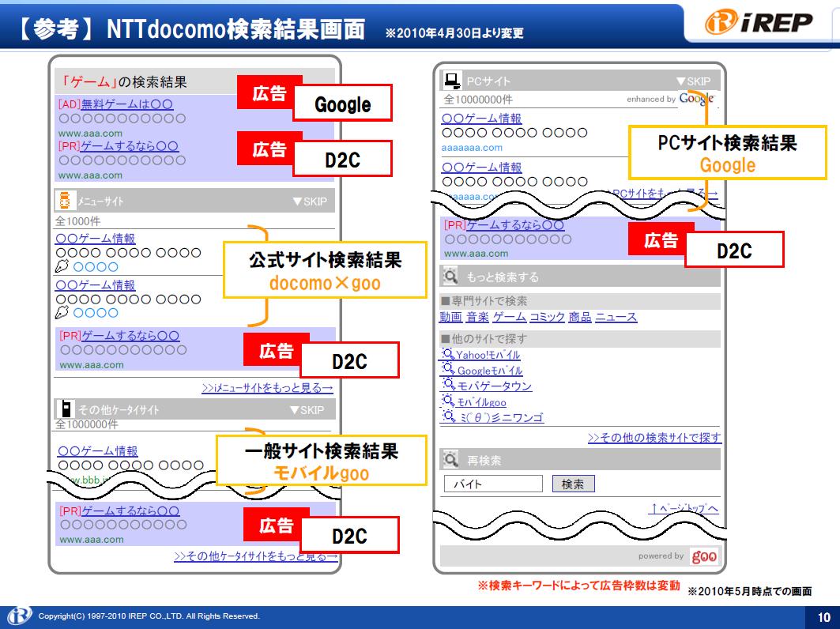Viewport: 840px width, 629px height.
Task: Click the 検索 button
Action: click(573, 484)
